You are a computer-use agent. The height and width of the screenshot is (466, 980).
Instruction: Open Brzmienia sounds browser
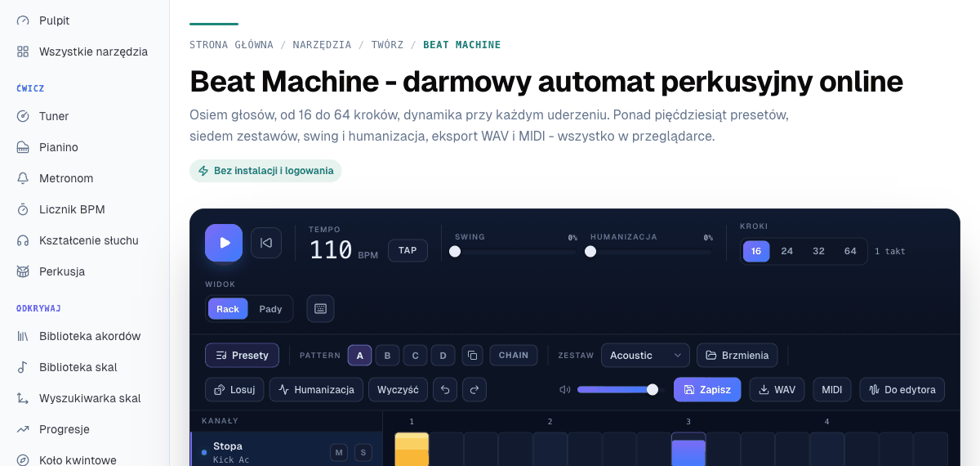737,355
